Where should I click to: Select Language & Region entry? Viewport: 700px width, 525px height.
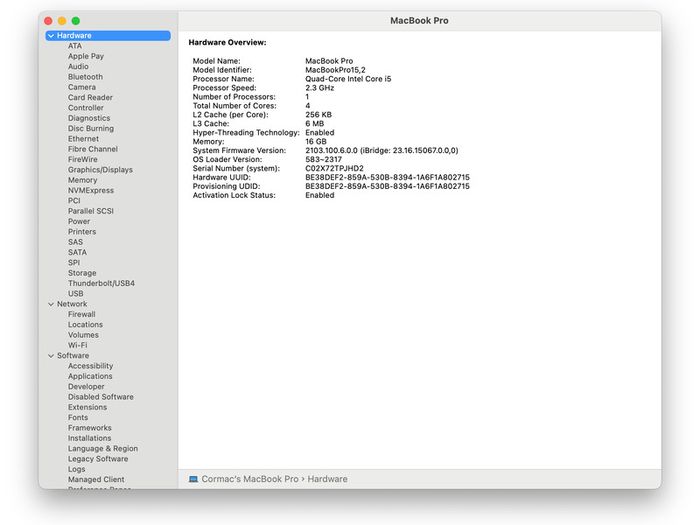[x=103, y=449]
